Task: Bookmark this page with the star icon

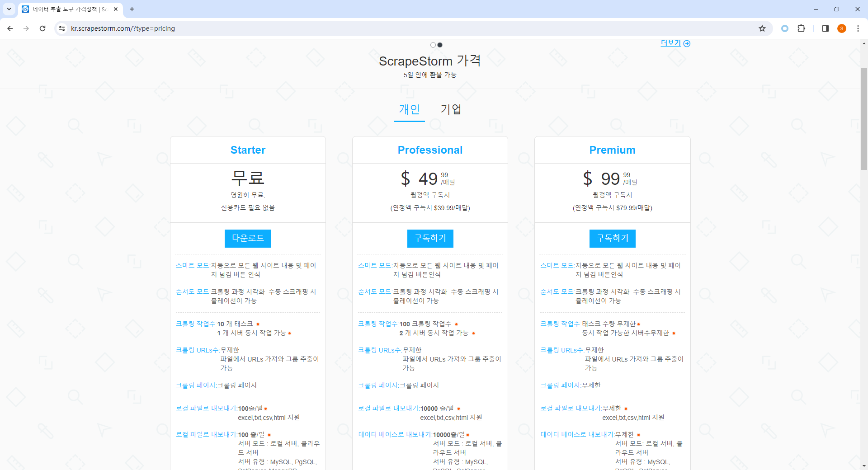Action: point(762,28)
